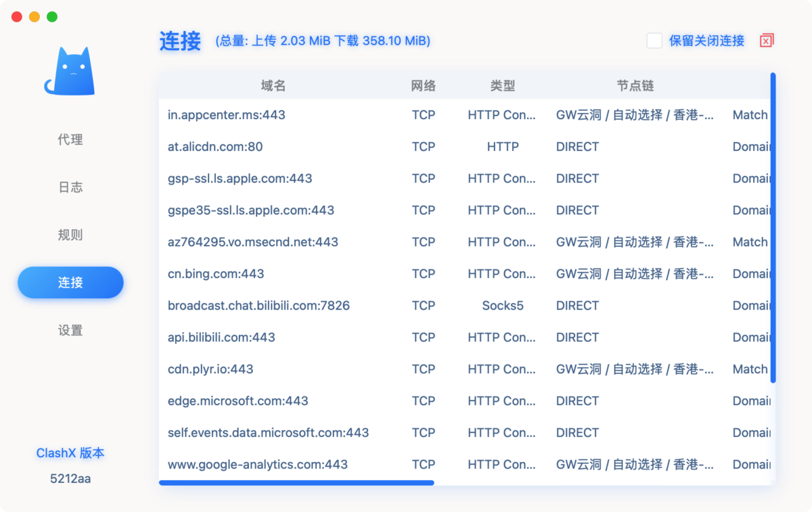The image size is (812, 512).
Task: Select az764295.vo.msecnd.net:443 connection
Action: [465, 242]
